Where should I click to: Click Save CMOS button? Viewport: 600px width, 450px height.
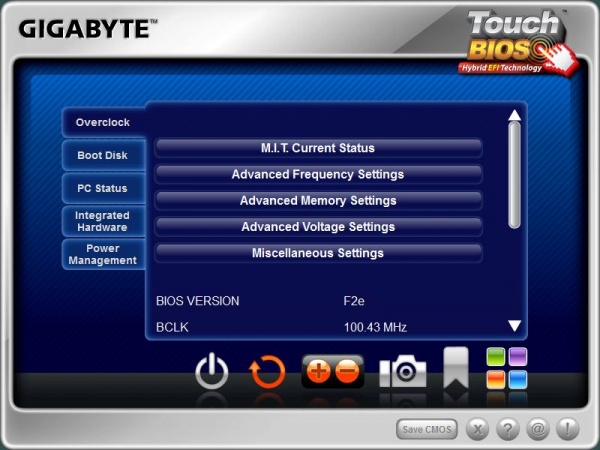tap(427, 429)
